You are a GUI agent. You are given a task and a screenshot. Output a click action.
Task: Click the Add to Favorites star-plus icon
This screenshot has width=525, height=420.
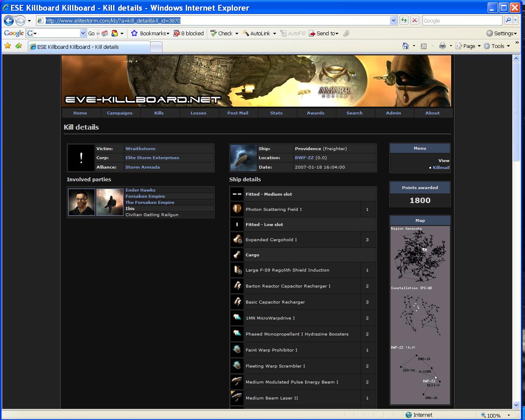18,46
